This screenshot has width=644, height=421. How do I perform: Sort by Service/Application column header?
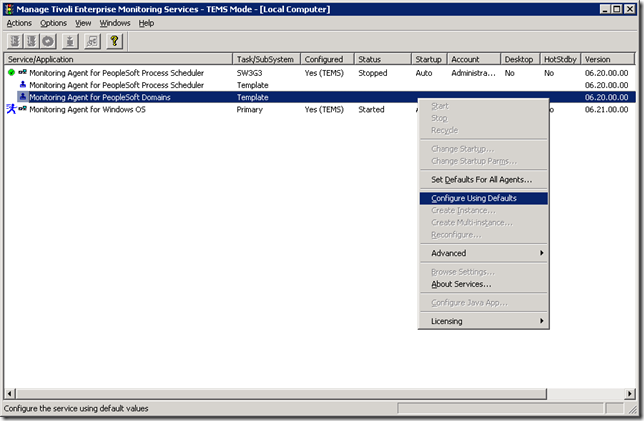[118, 59]
